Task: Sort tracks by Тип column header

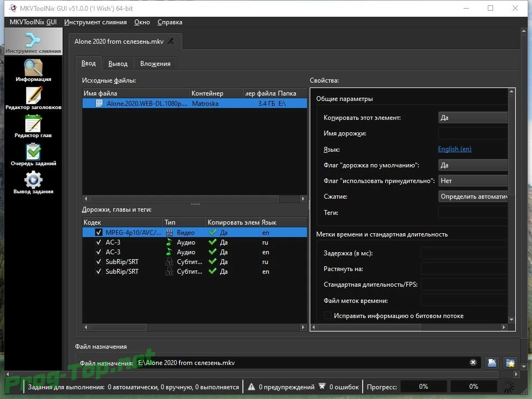Action: point(184,222)
